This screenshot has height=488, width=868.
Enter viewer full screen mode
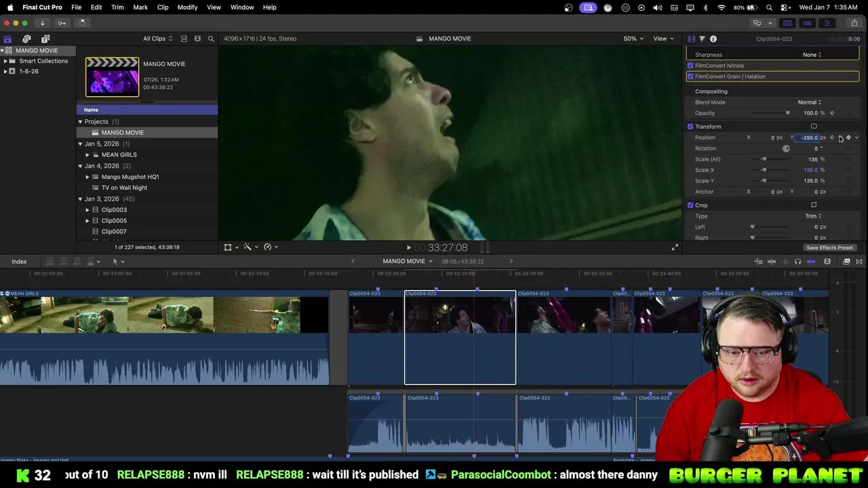pos(675,247)
